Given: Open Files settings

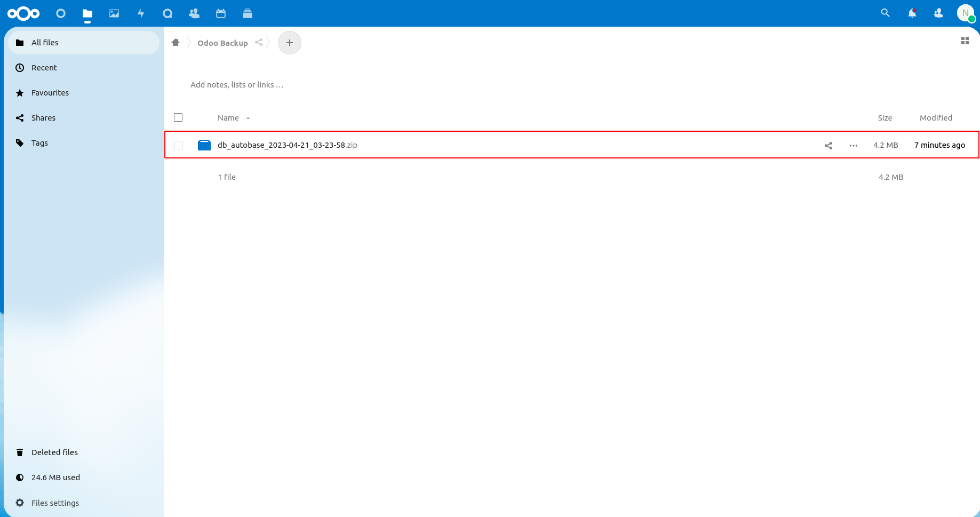Looking at the screenshot, I should (x=55, y=503).
